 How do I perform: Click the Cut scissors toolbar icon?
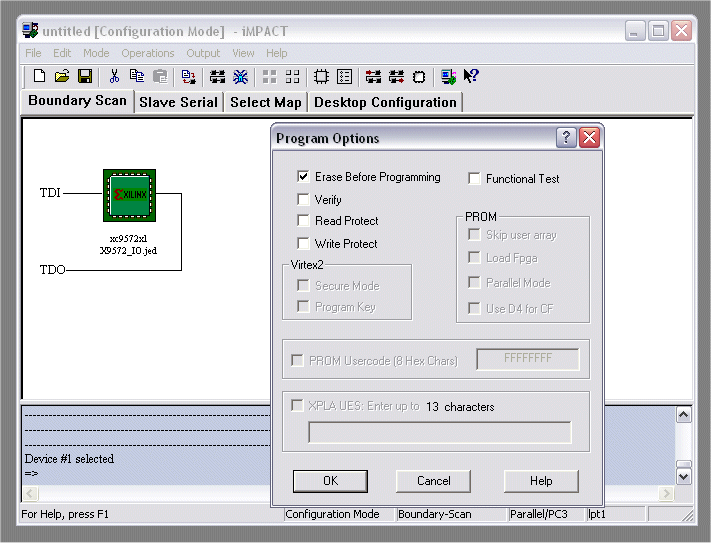pos(114,76)
